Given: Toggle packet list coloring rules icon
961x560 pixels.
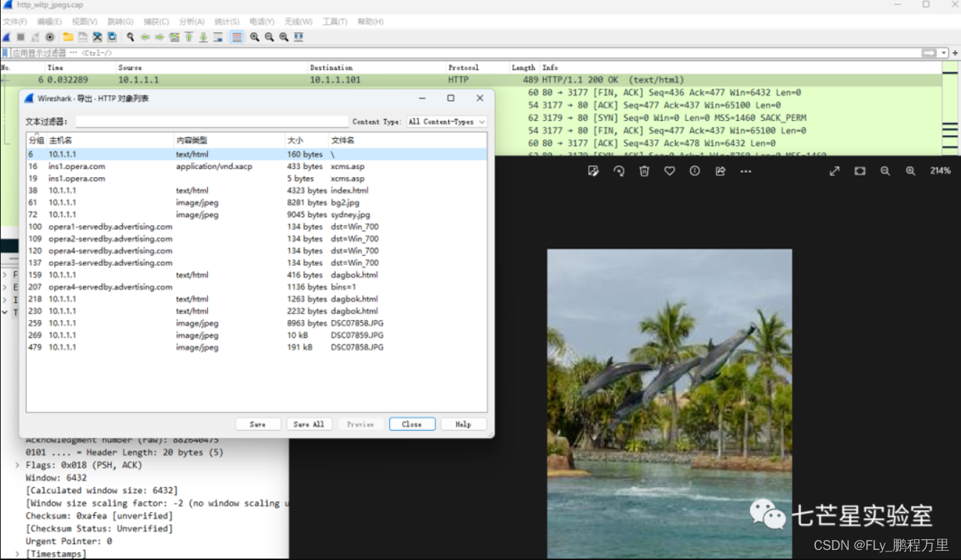Looking at the screenshot, I should pos(236,37).
